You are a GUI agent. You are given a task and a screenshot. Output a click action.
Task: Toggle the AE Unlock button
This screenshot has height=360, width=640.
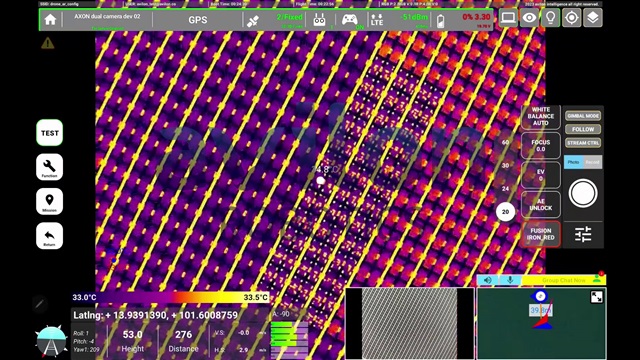click(540, 204)
